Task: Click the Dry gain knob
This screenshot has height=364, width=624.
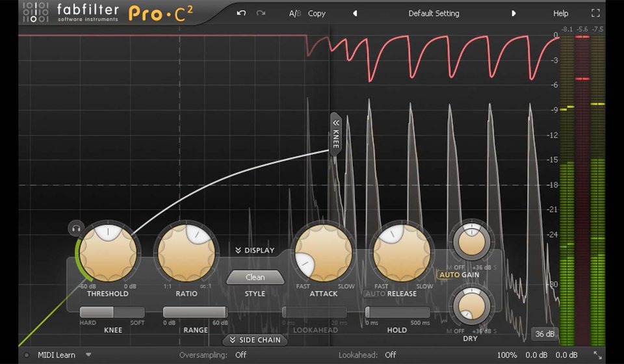Action: [472, 306]
